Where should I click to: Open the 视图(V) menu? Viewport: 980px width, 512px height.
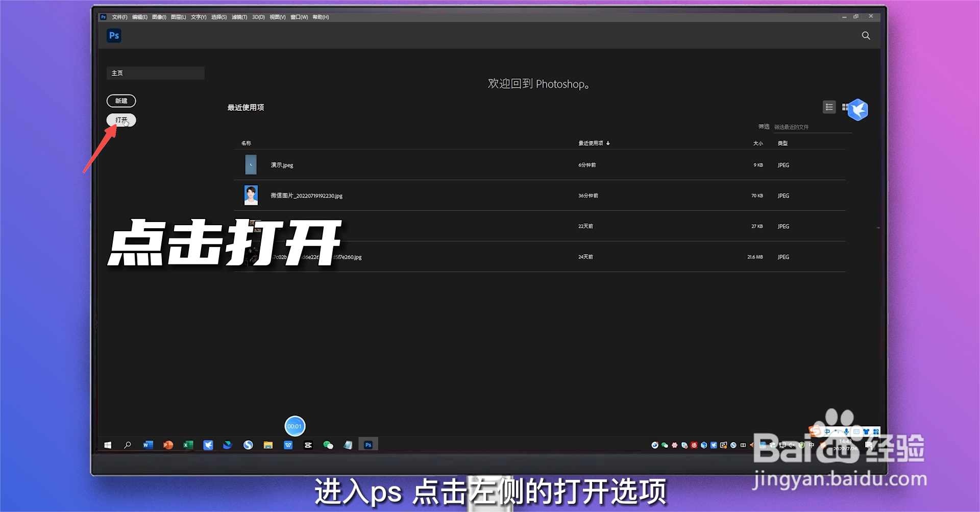click(278, 17)
